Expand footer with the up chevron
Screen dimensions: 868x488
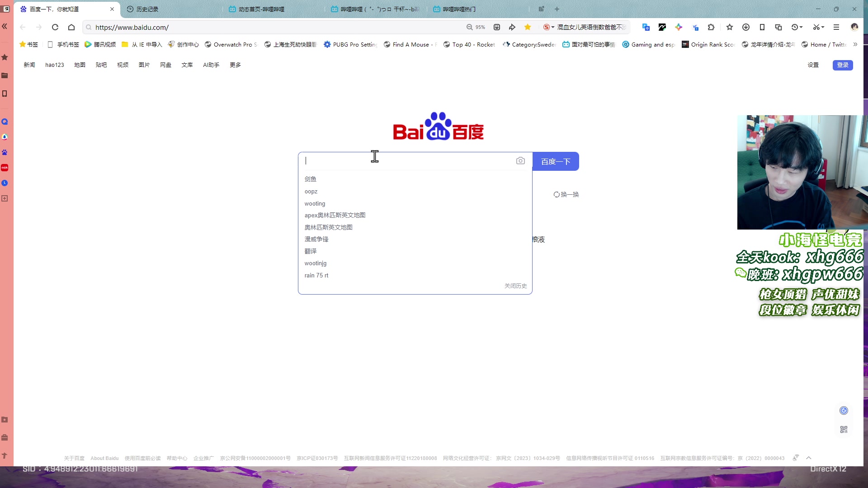pos(809,458)
